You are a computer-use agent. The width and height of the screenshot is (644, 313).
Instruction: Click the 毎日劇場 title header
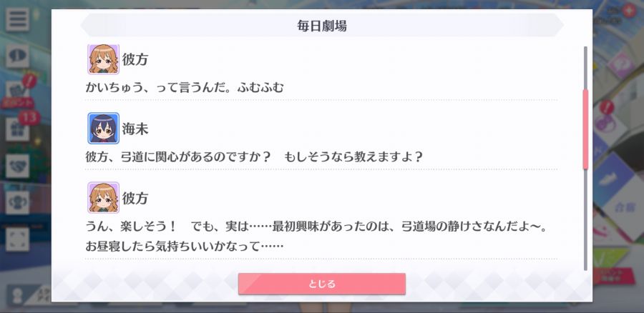[322, 26]
